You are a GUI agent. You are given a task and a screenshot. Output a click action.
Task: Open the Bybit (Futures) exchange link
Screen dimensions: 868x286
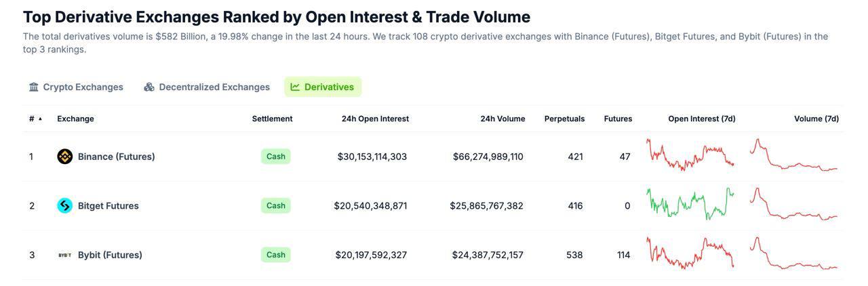click(110, 256)
